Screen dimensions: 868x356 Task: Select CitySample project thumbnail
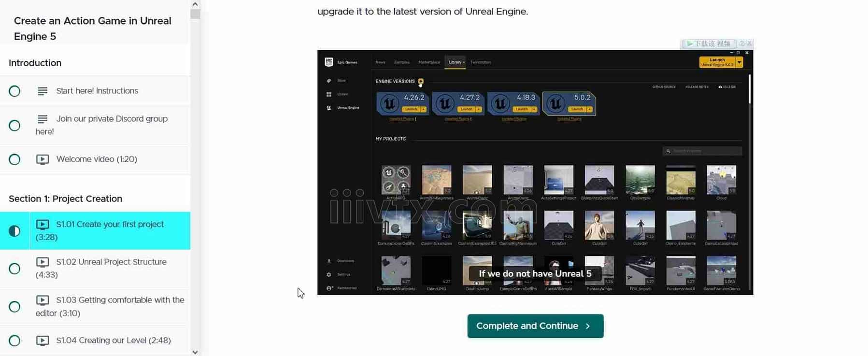(x=640, y=180)
